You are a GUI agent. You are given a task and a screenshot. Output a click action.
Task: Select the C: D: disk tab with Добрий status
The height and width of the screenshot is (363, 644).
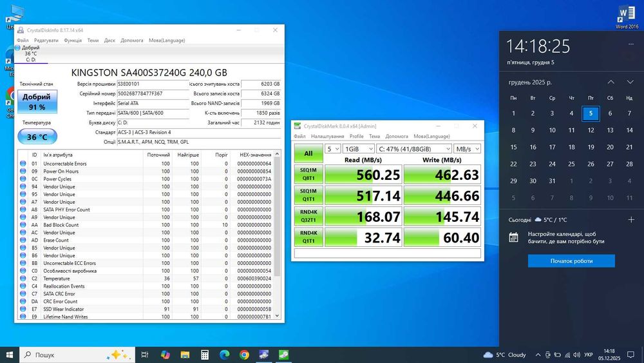point(31,54)
